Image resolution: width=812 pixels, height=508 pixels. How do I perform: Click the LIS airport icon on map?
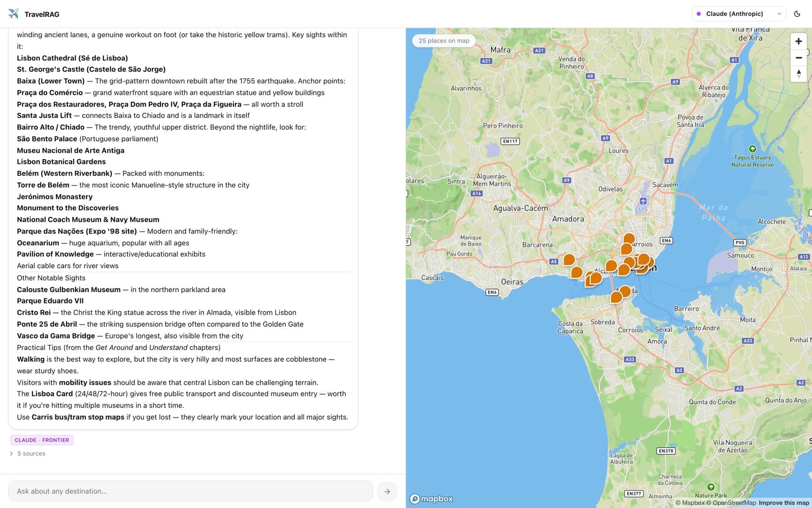pyautogui.click(x=643, y=201)
